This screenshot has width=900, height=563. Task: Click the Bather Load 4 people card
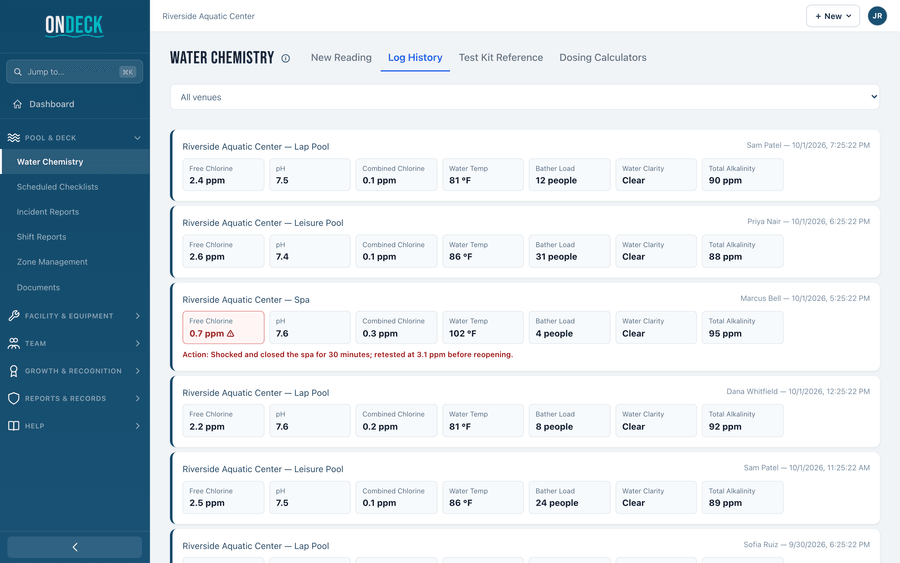[x=569, y=327]
